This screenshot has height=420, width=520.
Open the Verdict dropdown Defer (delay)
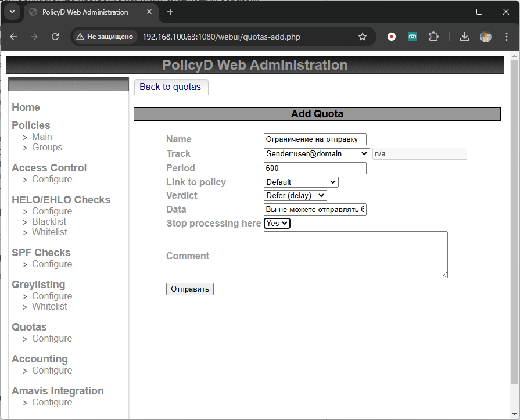295,196
